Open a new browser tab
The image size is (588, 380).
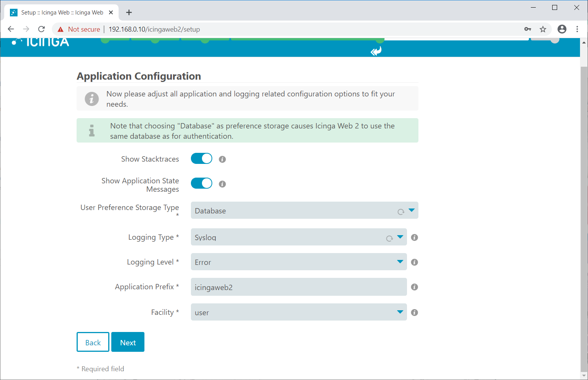point(129,13)
